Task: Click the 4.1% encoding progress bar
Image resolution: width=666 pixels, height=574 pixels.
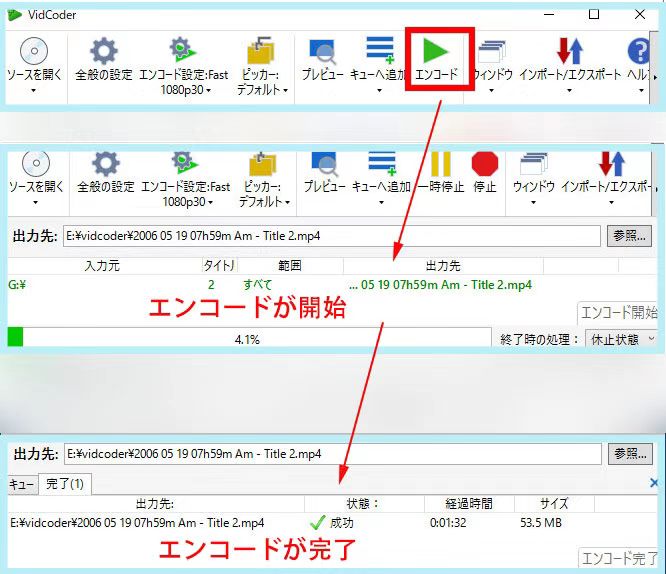Action: 249,338
